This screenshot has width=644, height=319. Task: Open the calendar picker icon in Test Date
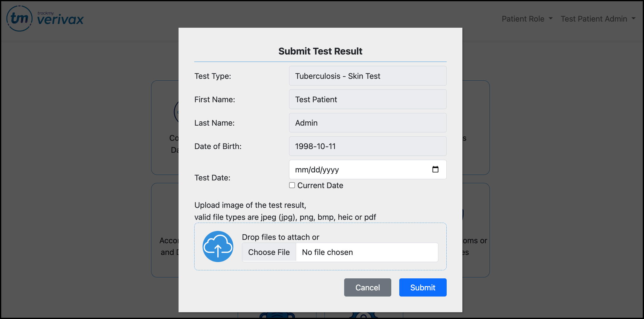point(435,169)
